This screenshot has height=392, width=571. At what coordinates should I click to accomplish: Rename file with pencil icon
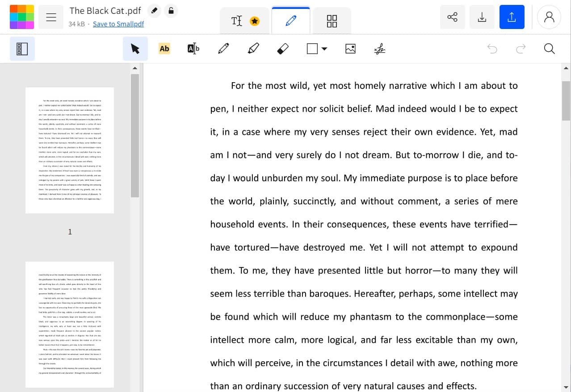(x=154, y=10)
